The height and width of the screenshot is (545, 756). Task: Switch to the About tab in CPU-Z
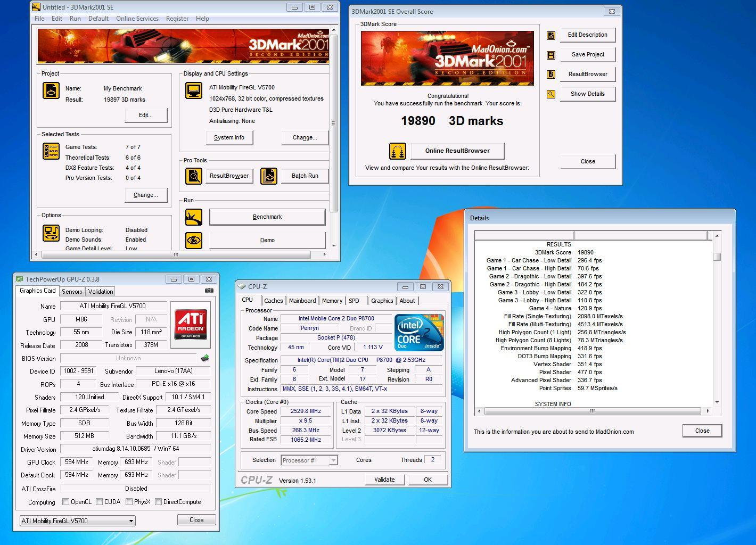click(x=407, y=301)
